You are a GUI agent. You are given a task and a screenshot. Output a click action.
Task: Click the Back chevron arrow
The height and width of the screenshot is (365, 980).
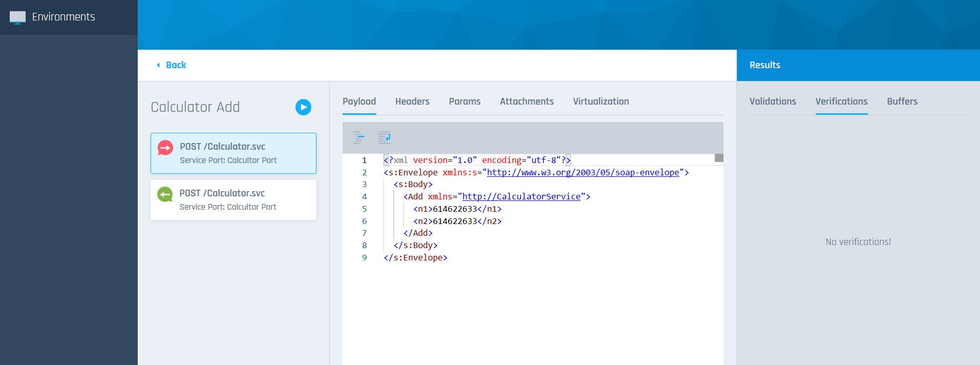158,65
